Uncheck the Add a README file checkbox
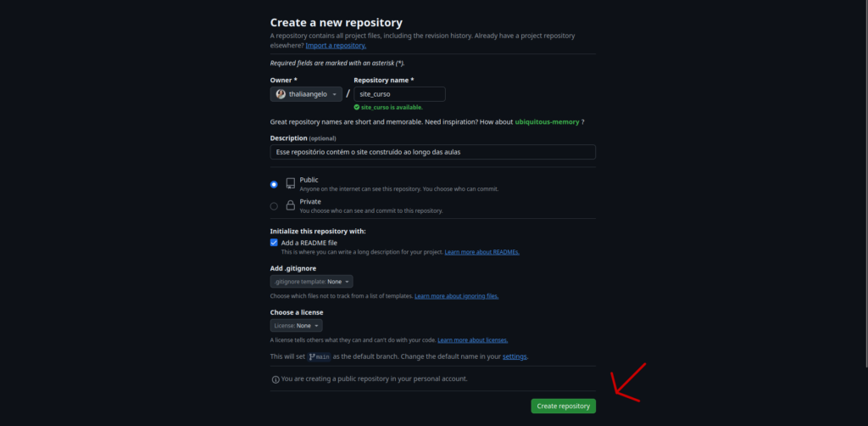Viewport: 868px width, 426px height. click(x=274, y=243)
